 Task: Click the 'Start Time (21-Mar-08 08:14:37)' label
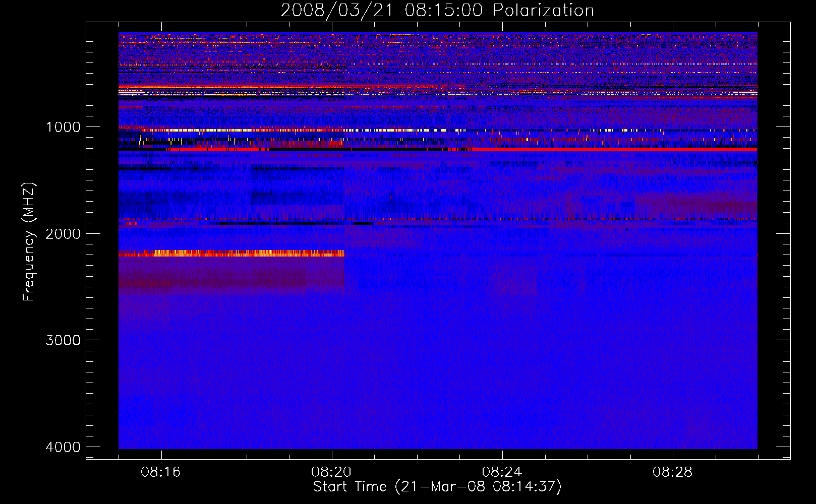(x=437, y=487)
